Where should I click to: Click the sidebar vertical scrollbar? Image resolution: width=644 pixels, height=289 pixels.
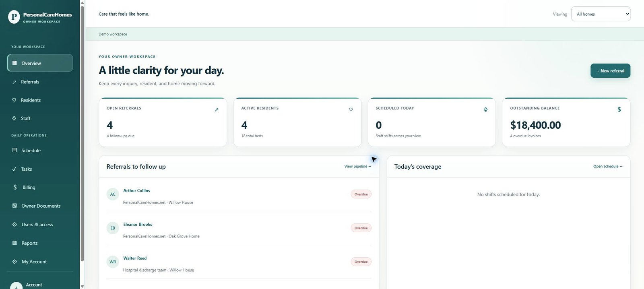(83, 133)
